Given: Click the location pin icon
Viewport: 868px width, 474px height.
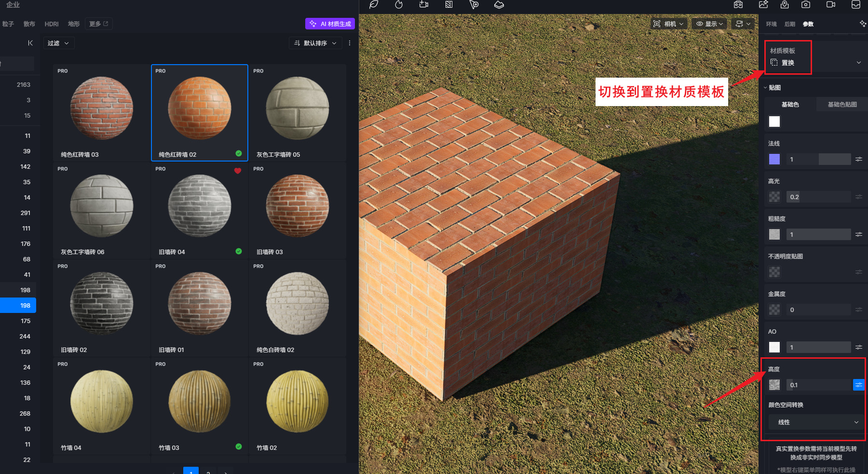Looking at the screenshot, I should [785, 5].
